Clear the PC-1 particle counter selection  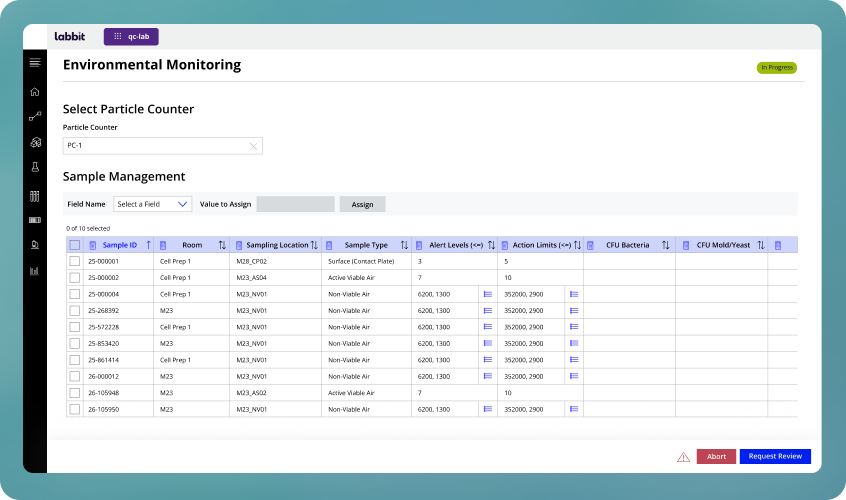coord(253,146)
